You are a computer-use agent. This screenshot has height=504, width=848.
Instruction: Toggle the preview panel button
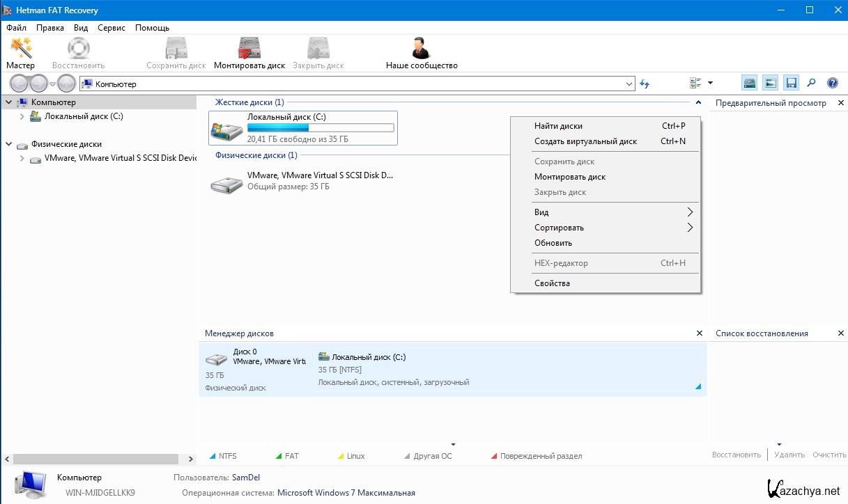pos(770,83)
